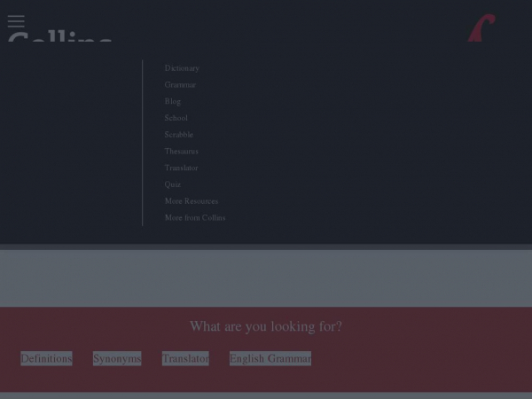Click the 'What are you looking for?' heading

click(x=266, y=326)
